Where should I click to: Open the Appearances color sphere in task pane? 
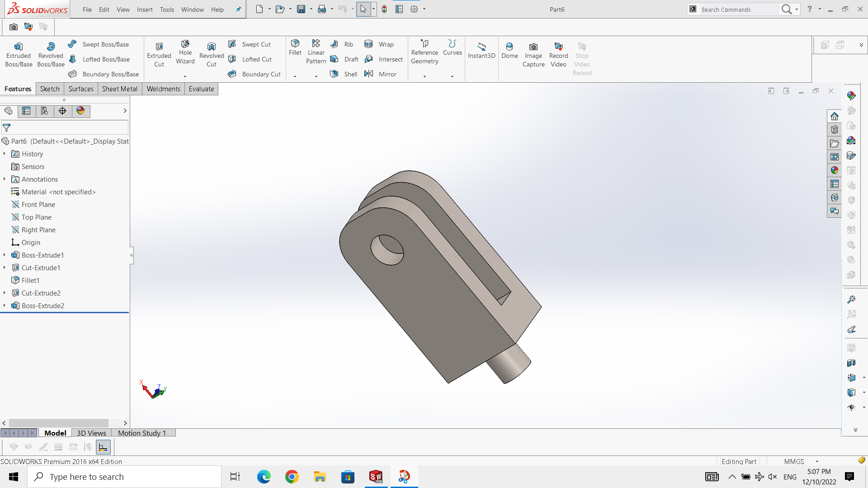click(x=835, y=170)
